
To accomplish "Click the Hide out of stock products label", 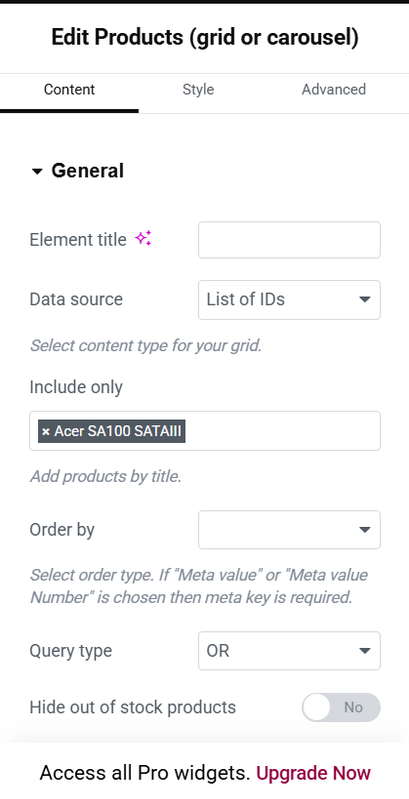I will (x=132, y=707).
